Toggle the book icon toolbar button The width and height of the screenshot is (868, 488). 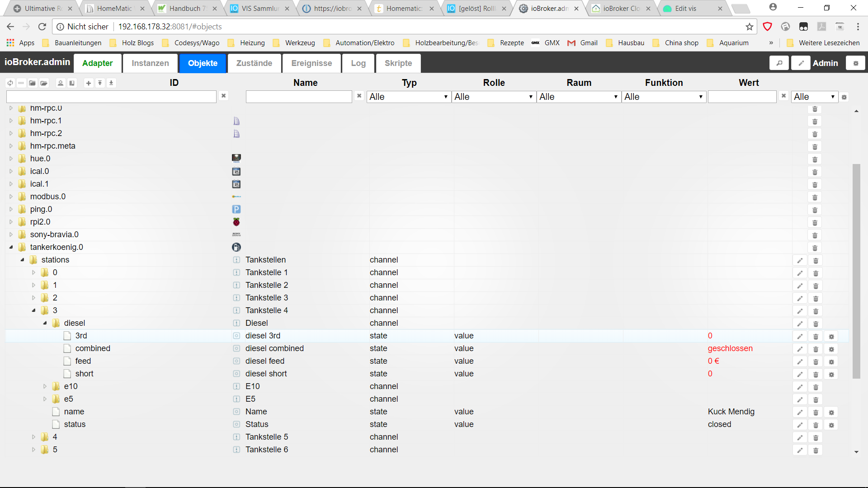[72, 83]
